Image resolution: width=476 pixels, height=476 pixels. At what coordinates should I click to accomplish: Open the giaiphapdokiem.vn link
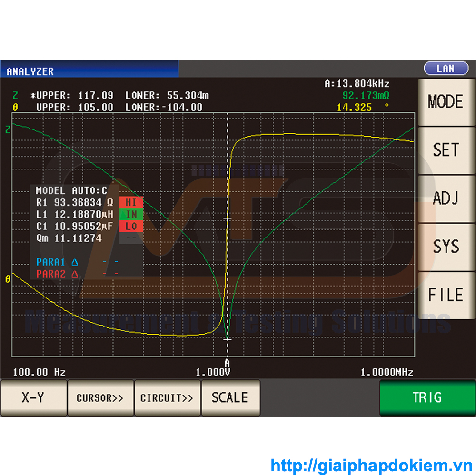coord(371,465)
